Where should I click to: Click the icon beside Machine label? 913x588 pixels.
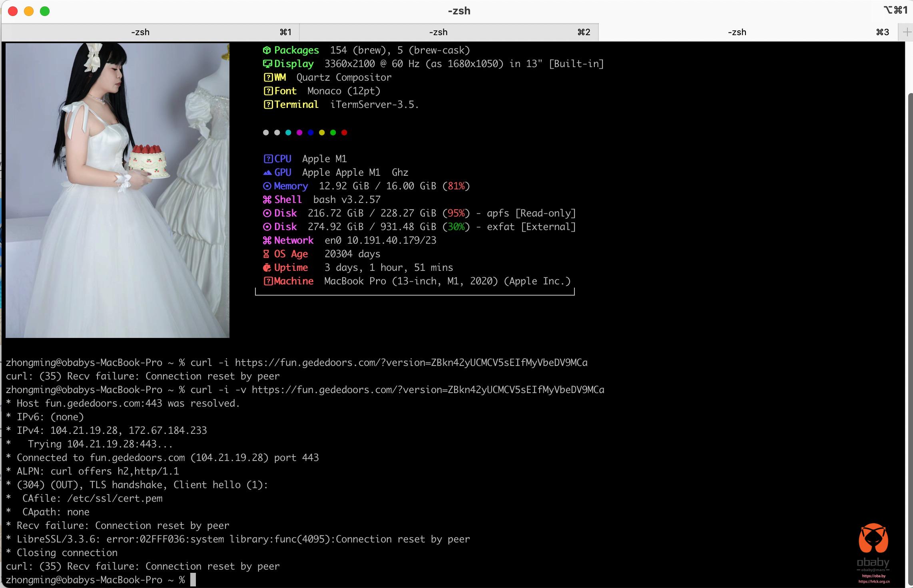coord(268,281)
